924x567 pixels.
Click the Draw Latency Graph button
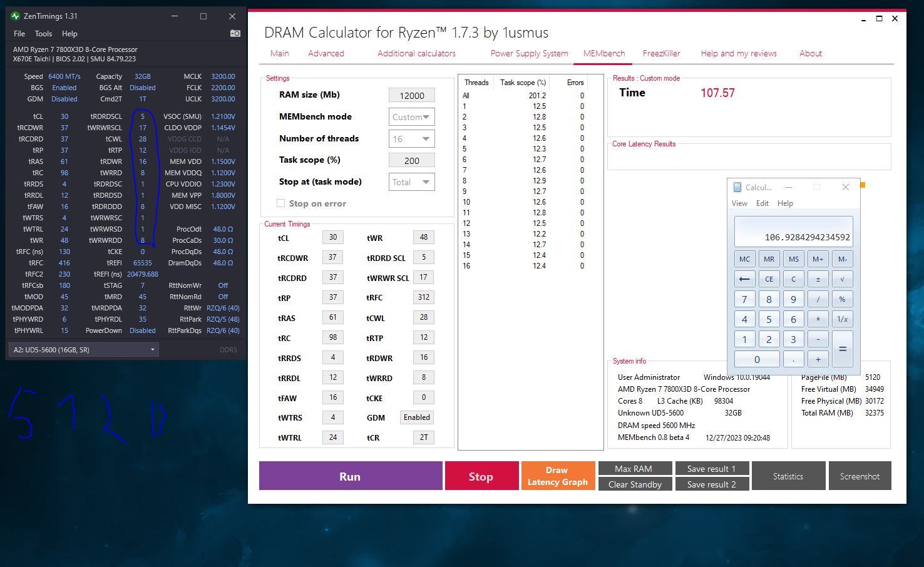557,476
